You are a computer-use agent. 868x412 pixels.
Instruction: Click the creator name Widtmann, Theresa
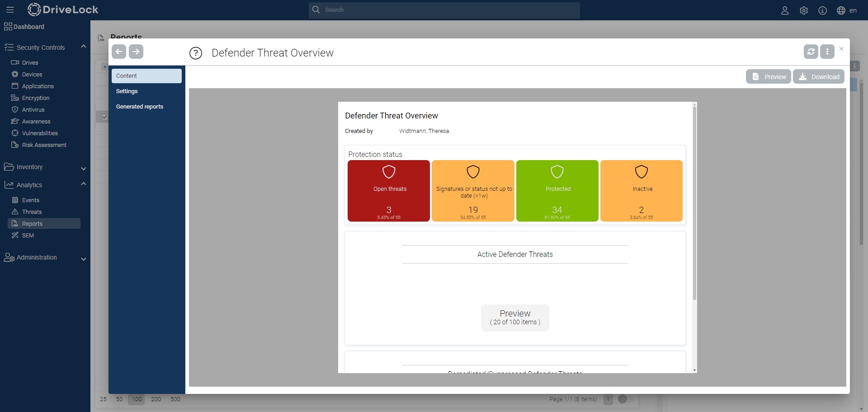(x=424, y=131)
